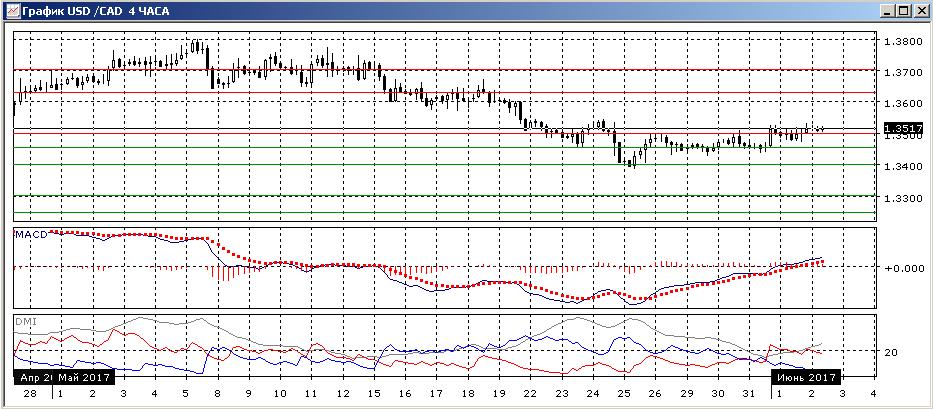This screenshot has height=409, width=933.
Task: Click the current price label 1.3517
Action: coord(903,129)
